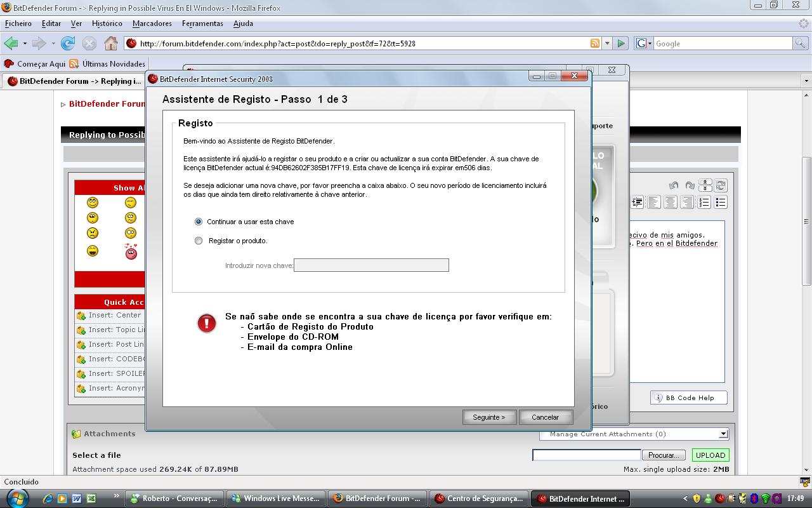Open 'Começar Aqui' bookmark
The width and height of the screenshot is (812, 508).
tap(35, 64)
